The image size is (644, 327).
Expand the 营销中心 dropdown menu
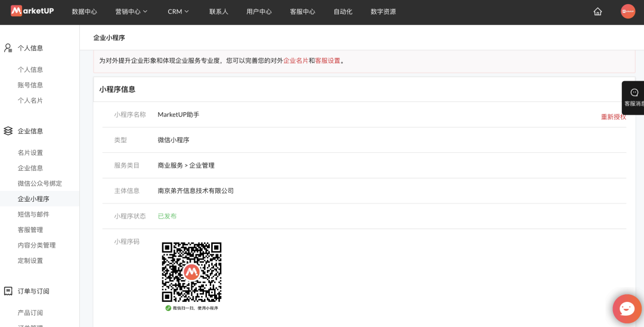click(x=131, y=11)
